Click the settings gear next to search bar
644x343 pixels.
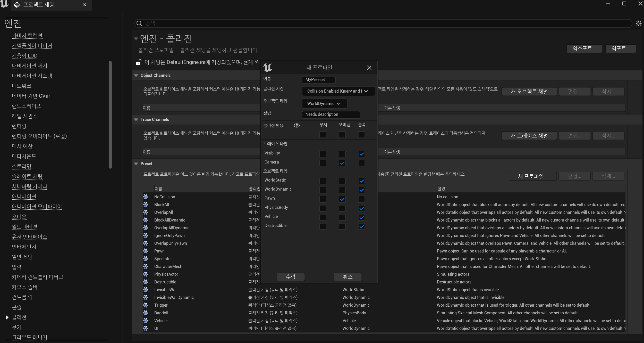[638, 23]
